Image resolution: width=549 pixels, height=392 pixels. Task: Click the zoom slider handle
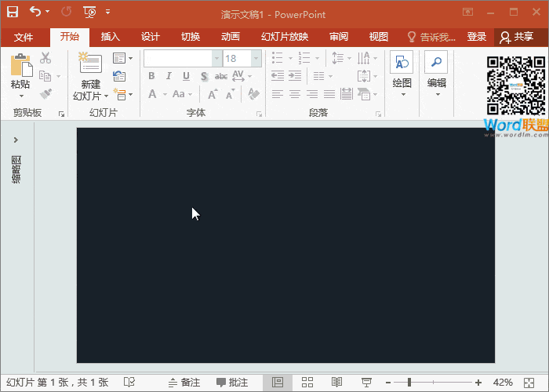point(409,382)
